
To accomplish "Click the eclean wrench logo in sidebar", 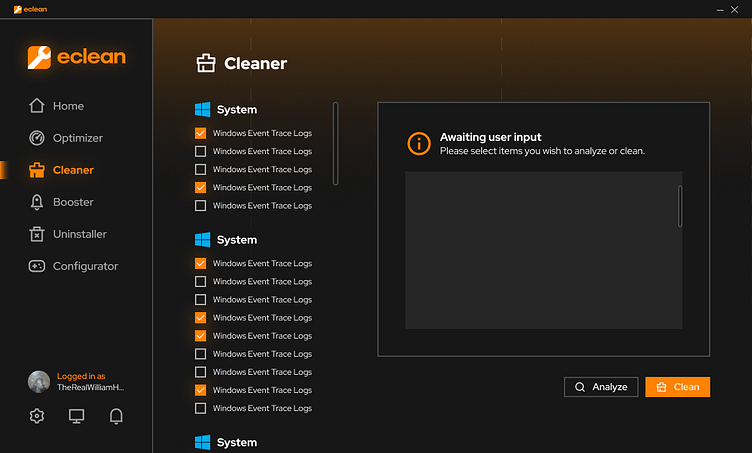I will [x=39, y=58].
